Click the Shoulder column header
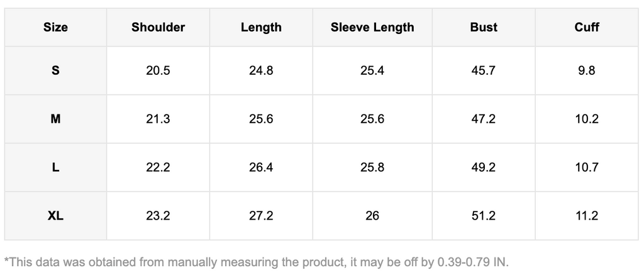The height and width of the screenshot is (275, 644). (158, 27)
